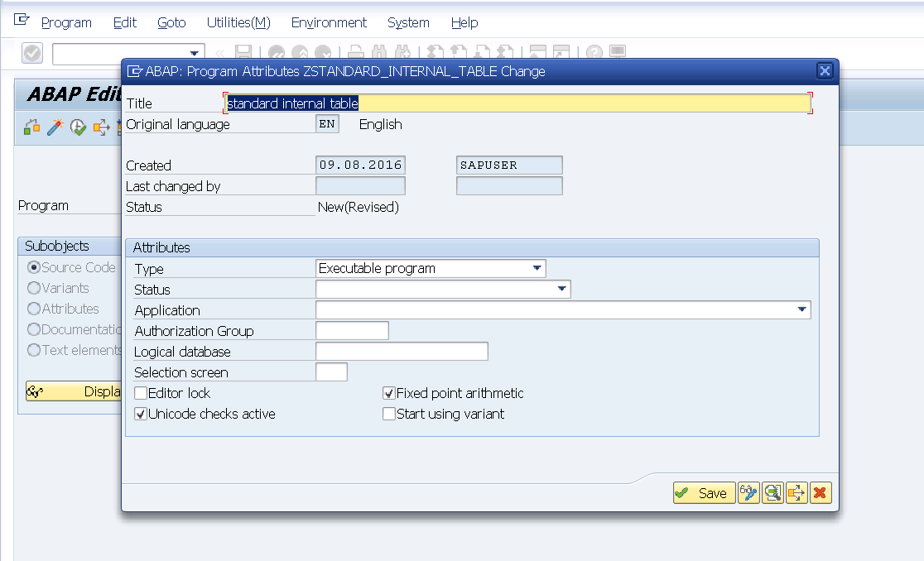Click the Authorization Group input field

[353, 330]
